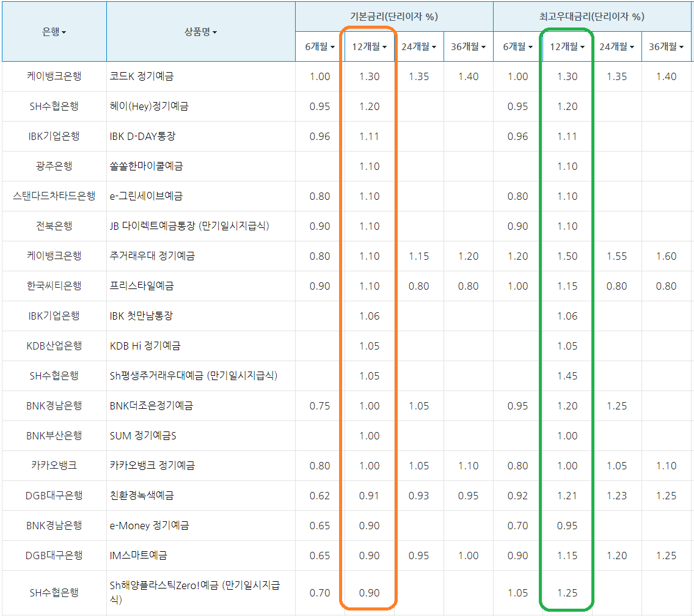Click the KDB산업은행 bank name
This screenshot has height=616, width=694.
54,346
